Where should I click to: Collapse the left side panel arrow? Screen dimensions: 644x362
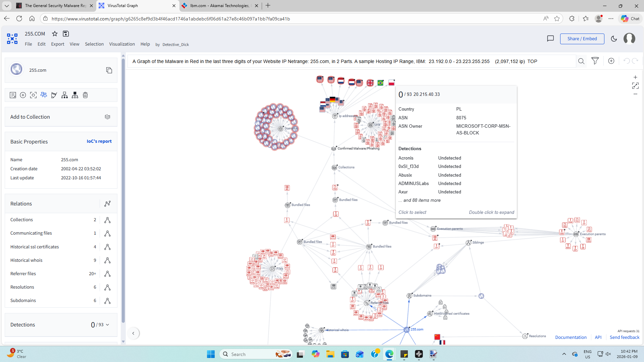point(133,333)
